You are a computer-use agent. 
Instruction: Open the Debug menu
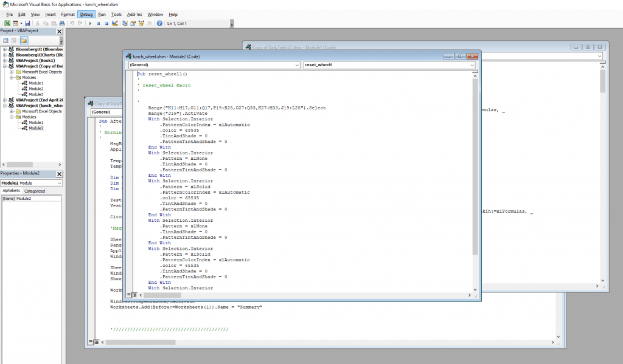click(88, 14)
